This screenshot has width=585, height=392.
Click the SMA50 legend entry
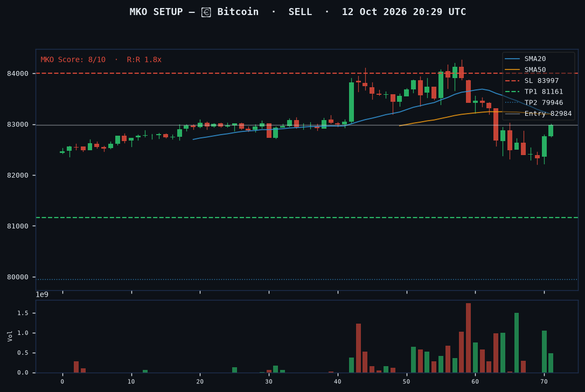(525, 70)
